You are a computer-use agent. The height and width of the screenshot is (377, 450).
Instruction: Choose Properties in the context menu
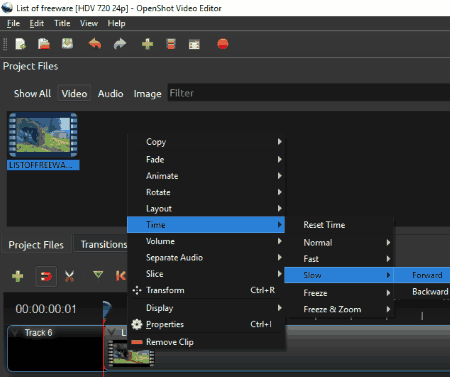click(206, 324)
